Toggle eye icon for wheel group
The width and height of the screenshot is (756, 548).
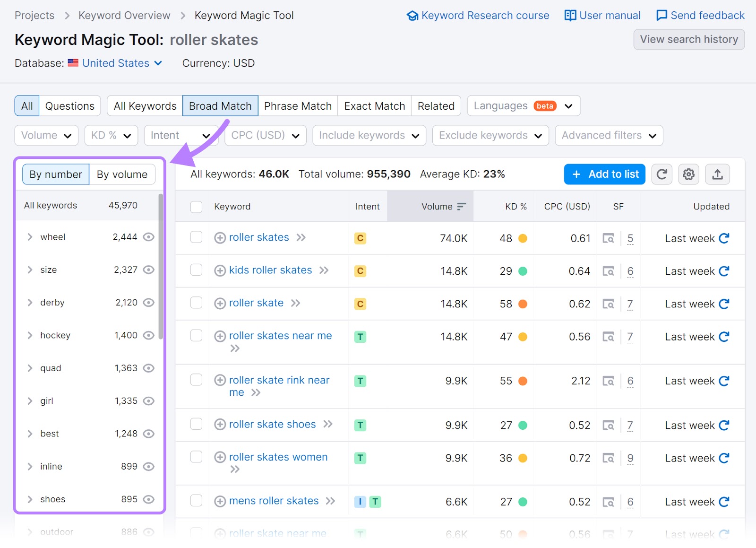click(x=149, y=237)
